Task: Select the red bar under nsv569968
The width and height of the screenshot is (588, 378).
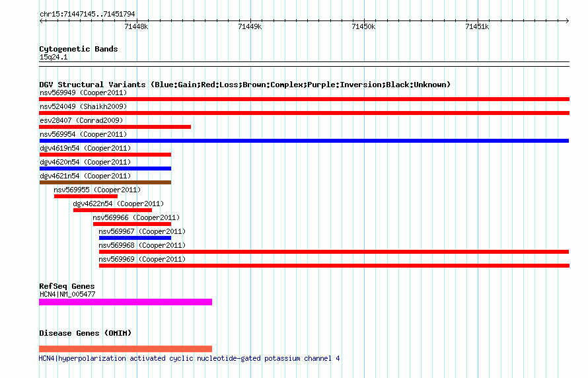Action: click(334, 252)
